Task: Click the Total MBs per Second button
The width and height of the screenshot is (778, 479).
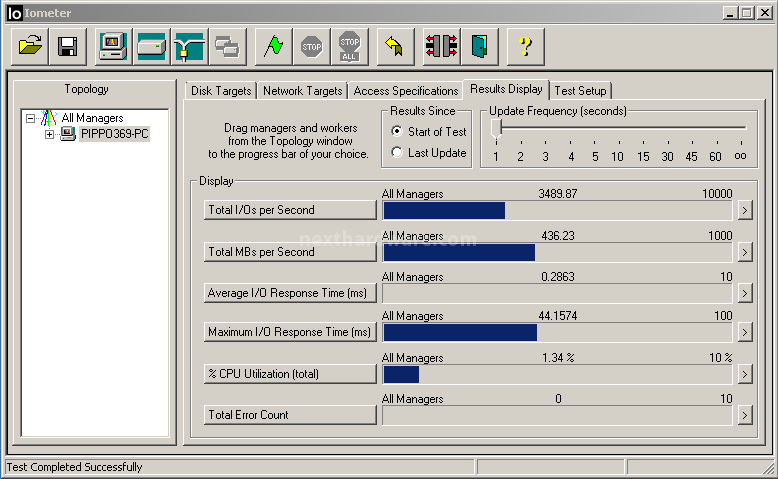Action: pos(290,252)
